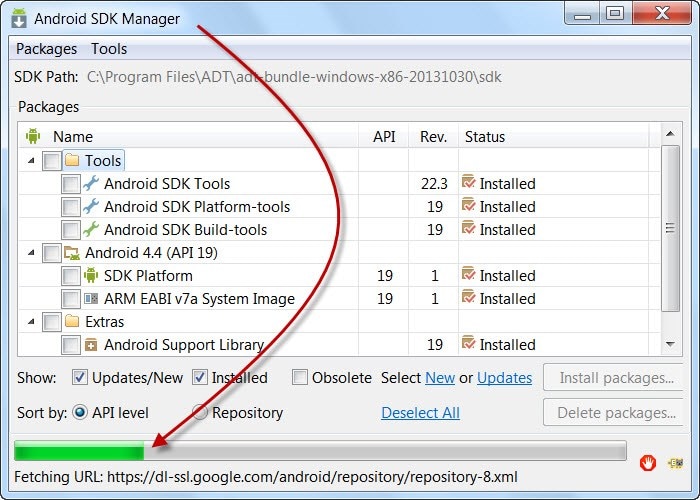Click the Tools folder icon
Image resolution: width=700 pixels, height=500 pixels.
(x=71, y=160)
